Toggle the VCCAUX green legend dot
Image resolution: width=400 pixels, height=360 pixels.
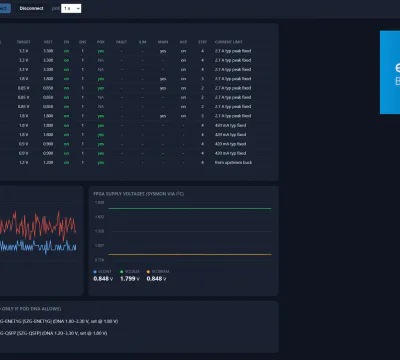pos(122,272)
